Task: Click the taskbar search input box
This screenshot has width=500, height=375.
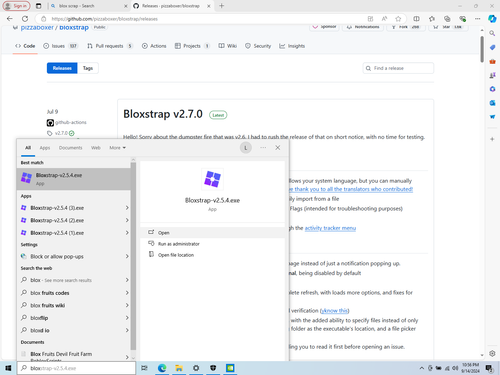Action: (76, 368)
